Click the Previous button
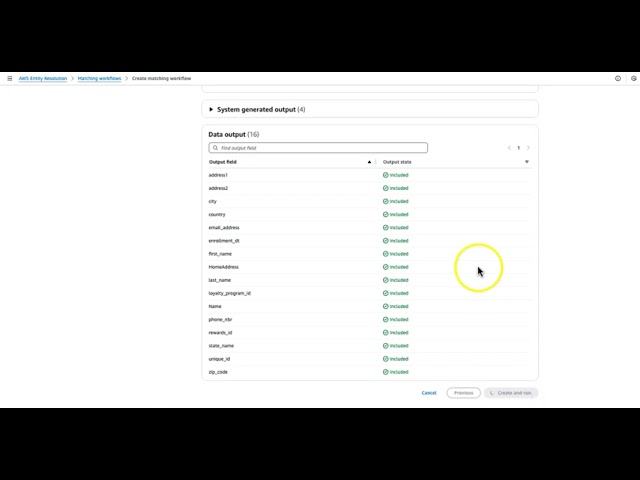 point(463,393)
